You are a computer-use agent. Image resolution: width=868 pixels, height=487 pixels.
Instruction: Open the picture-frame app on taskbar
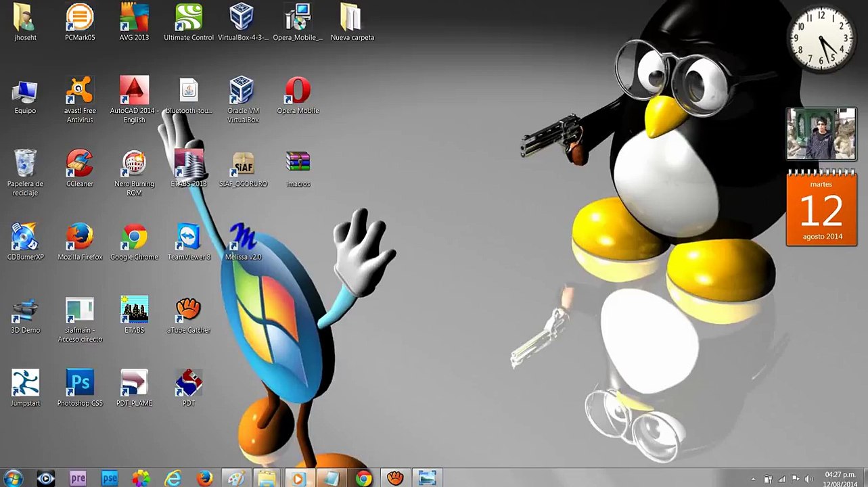click(428, 478)
